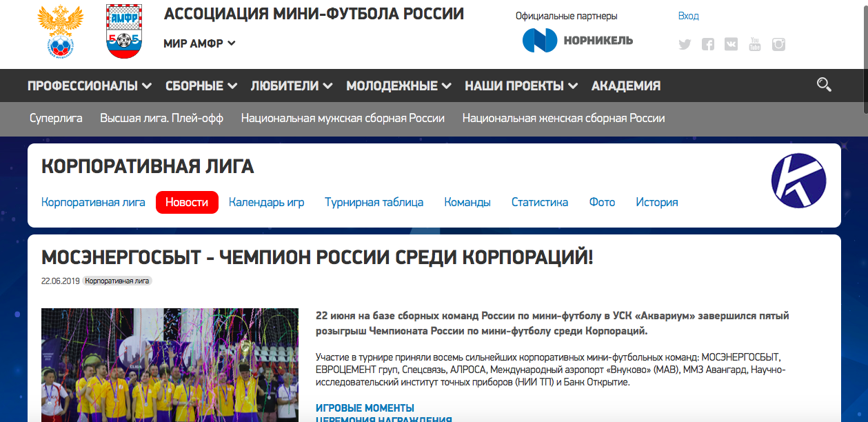Click the Вход login link
The image size is (868, 422).
point(688,16)
